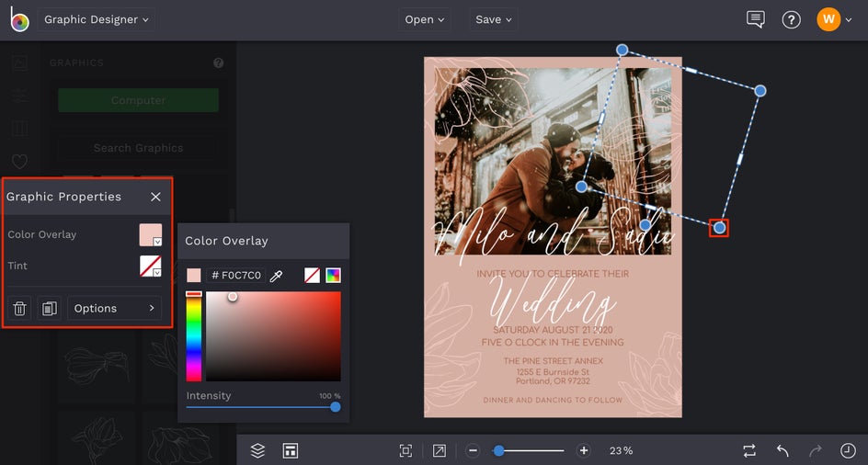Select FIVE O CLOCK IN THE EVENING text

click(553, 343)
